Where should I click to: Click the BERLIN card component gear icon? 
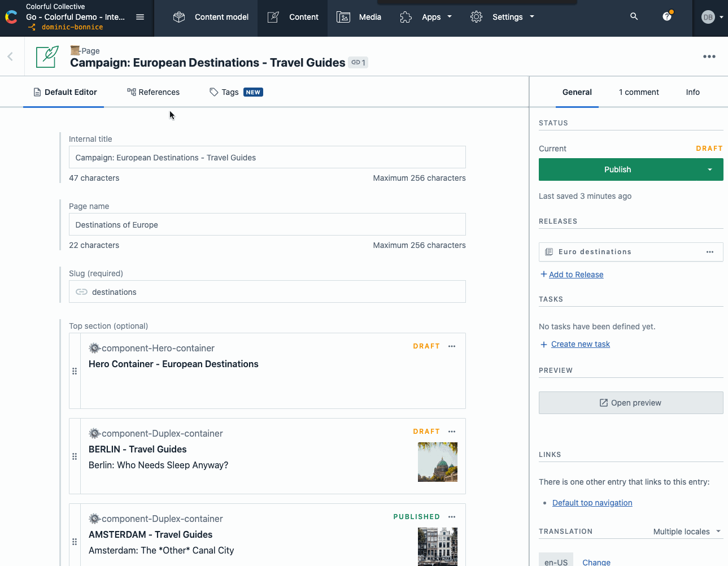pos(94,434)
